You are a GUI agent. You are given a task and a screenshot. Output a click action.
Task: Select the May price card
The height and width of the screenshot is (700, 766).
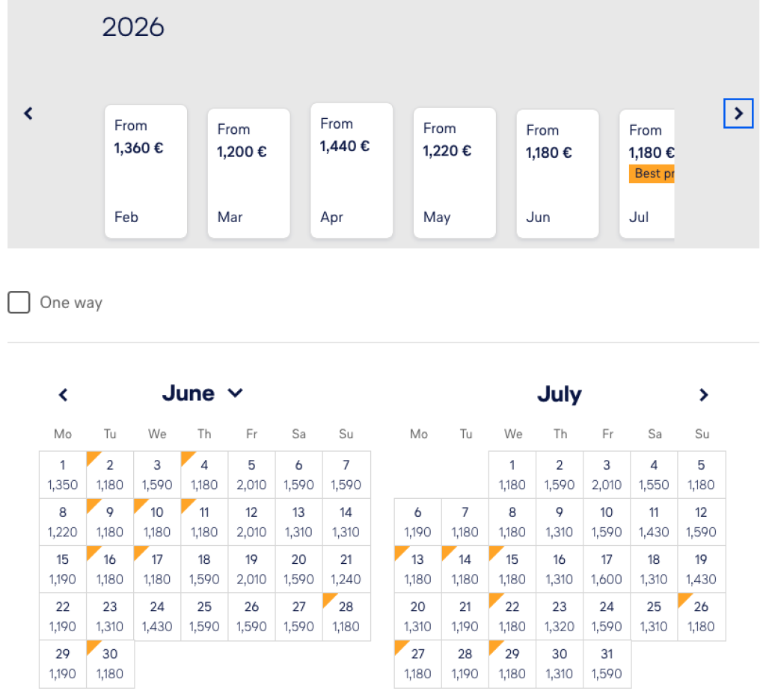coord(455,173)
